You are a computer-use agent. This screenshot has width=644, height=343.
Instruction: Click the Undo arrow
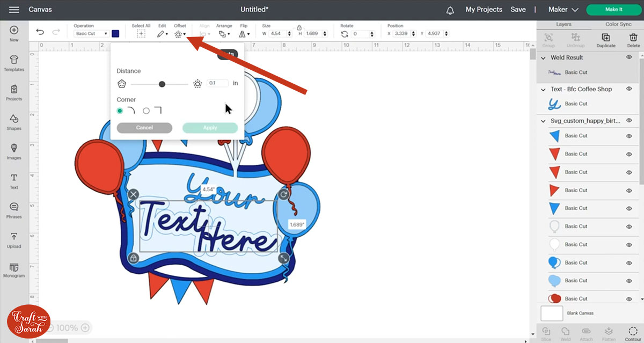(40, 33)
